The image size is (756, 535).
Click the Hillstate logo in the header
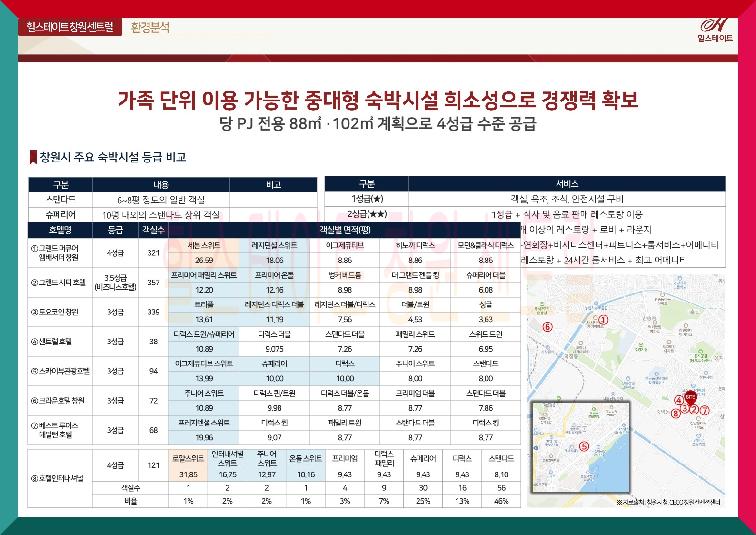tap(715, 30)
